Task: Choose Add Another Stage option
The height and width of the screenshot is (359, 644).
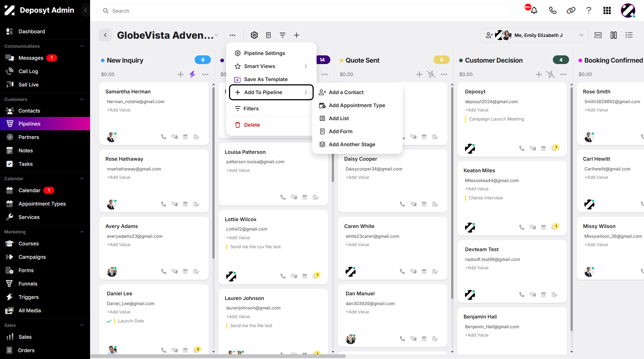Action: coord(357,144)
